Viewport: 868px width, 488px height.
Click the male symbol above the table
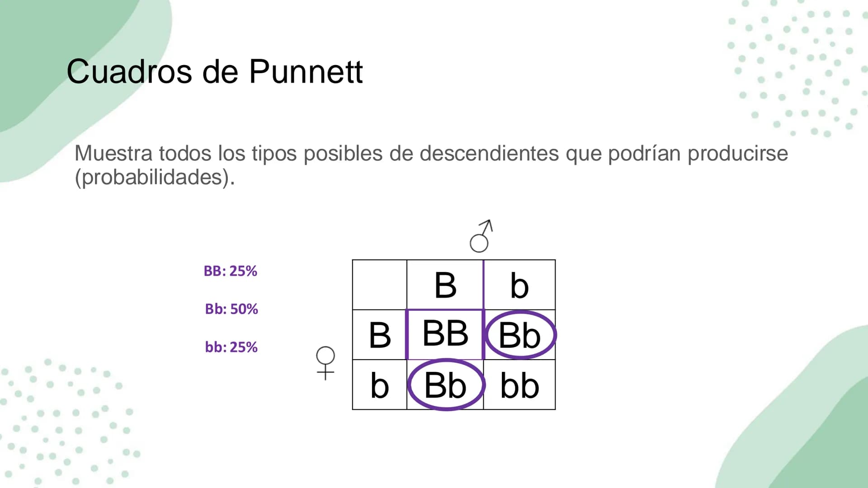[481, 236]
